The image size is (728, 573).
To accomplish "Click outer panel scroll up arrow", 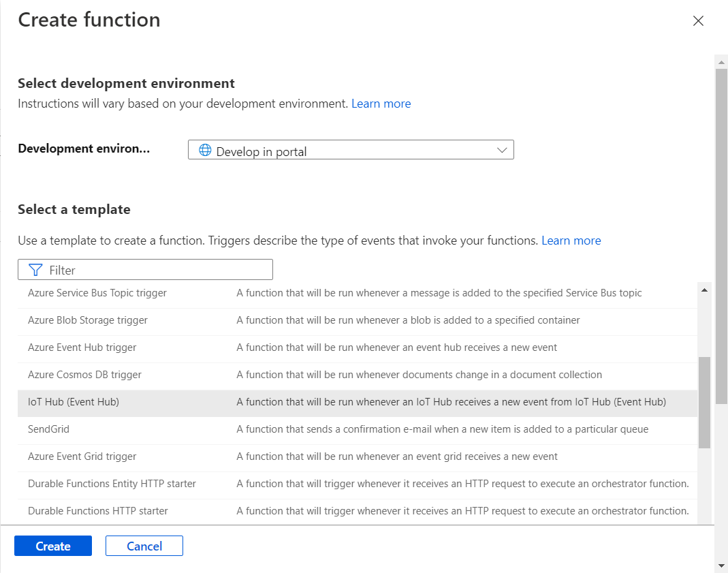I will [x=721, y=62].
